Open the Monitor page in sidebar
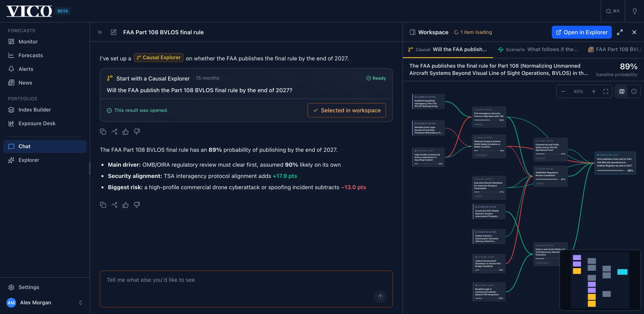Image resolution: width=644 pixels, height=314 pixels. coord(45,42)
